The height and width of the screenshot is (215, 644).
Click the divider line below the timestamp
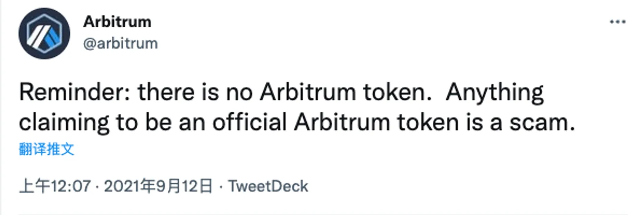(323, 214)
